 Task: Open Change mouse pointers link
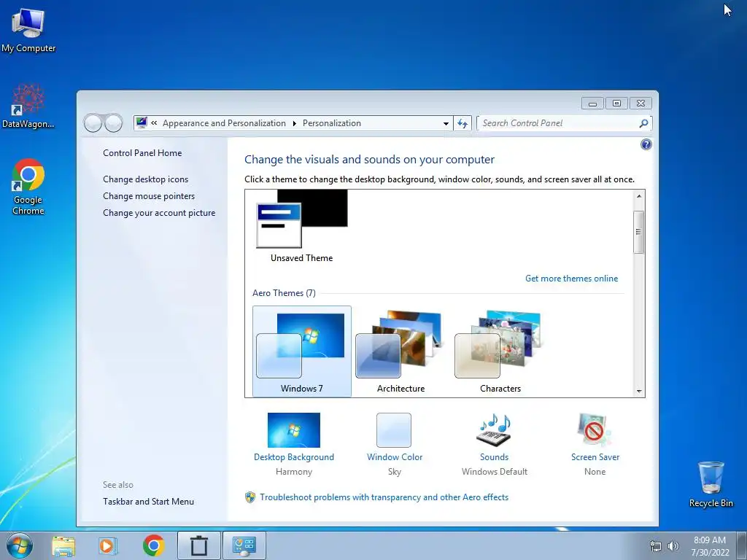point(149,195)
